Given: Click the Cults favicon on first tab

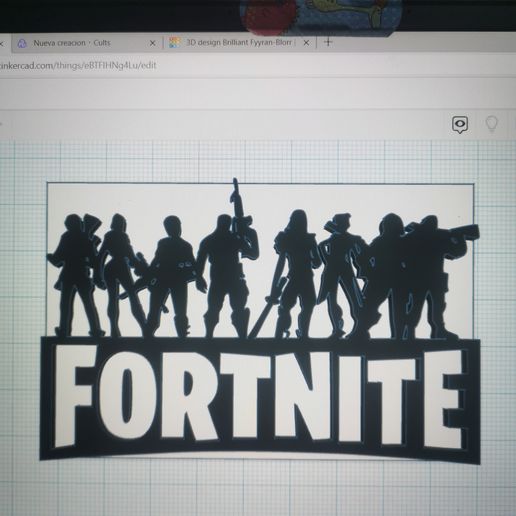Looking at the screenshot, I should 22,43.
